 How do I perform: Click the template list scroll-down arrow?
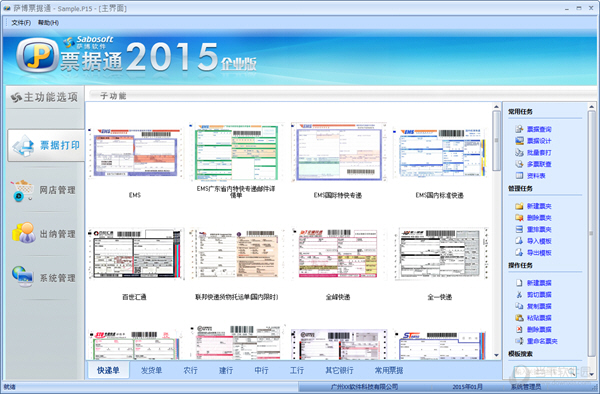tap(496, 355)
